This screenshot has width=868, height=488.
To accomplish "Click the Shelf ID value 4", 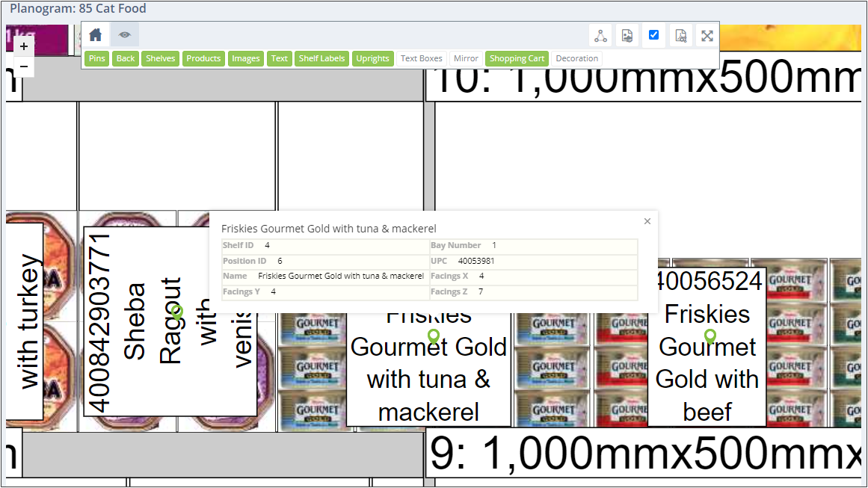I will point(267,245).
